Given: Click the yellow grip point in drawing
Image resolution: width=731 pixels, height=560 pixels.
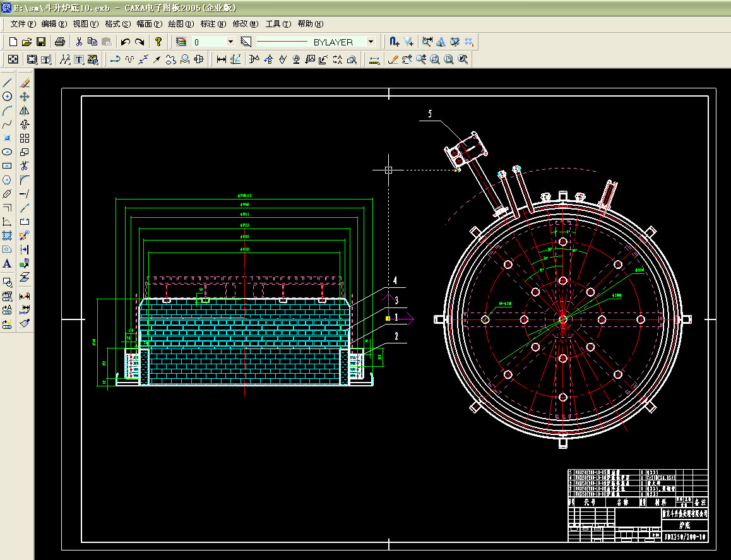Looking at the screenshot, I should pyautogui.click(x=388, y=319).
